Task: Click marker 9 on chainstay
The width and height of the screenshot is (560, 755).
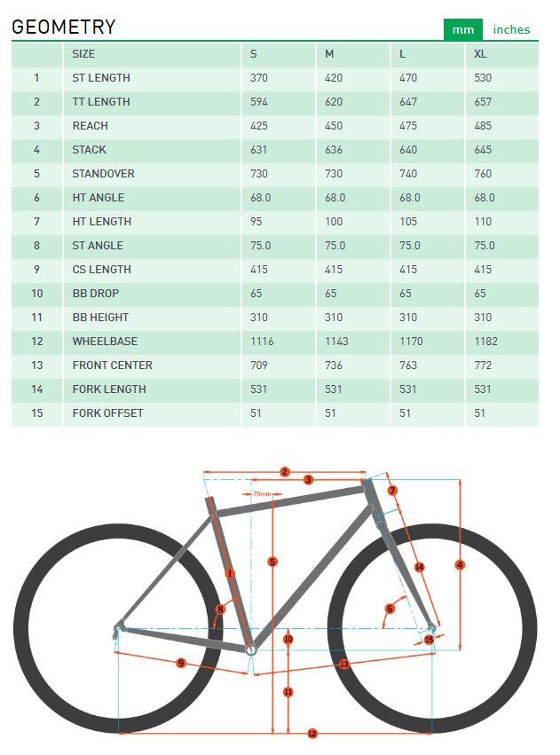Action: coord(180,663)
